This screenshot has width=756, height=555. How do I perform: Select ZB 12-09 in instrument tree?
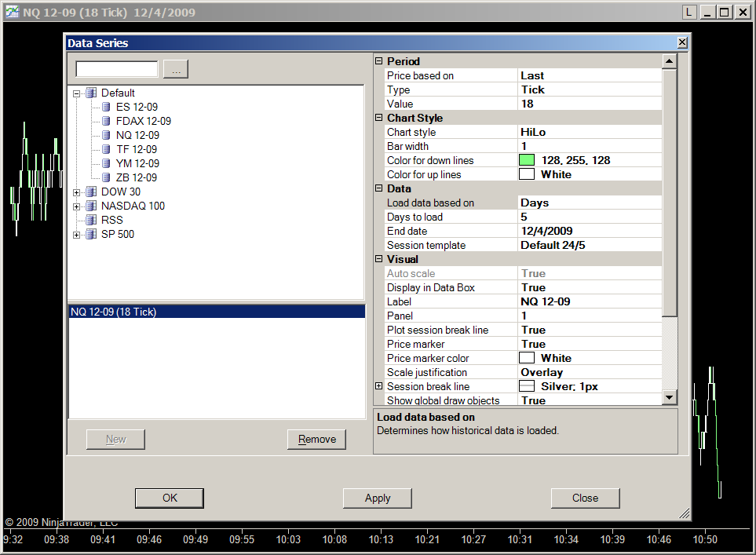pos(137,177)
